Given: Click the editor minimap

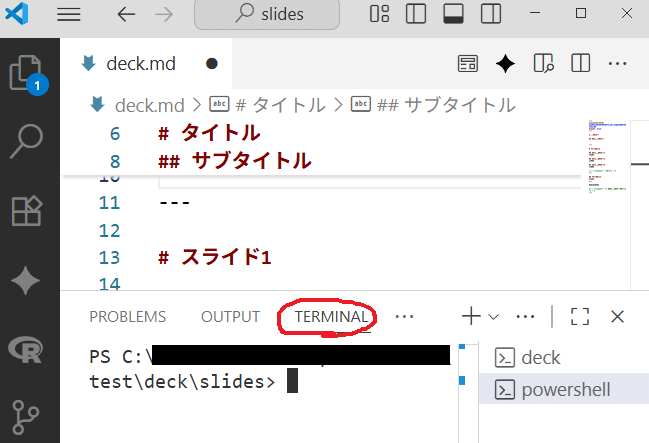Looking at the screenshot, I should [x=608, y=157].
